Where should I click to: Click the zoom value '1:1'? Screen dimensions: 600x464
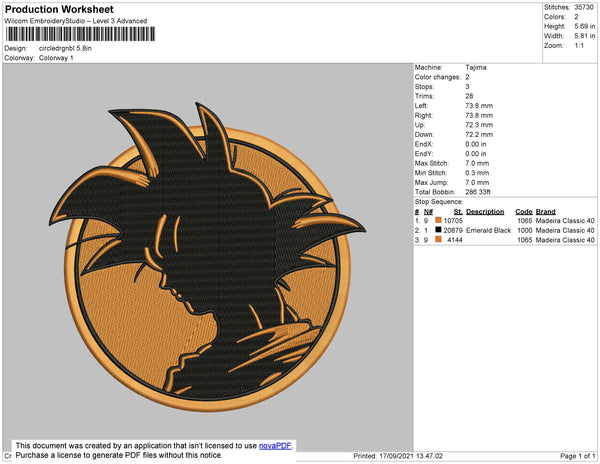579,46
